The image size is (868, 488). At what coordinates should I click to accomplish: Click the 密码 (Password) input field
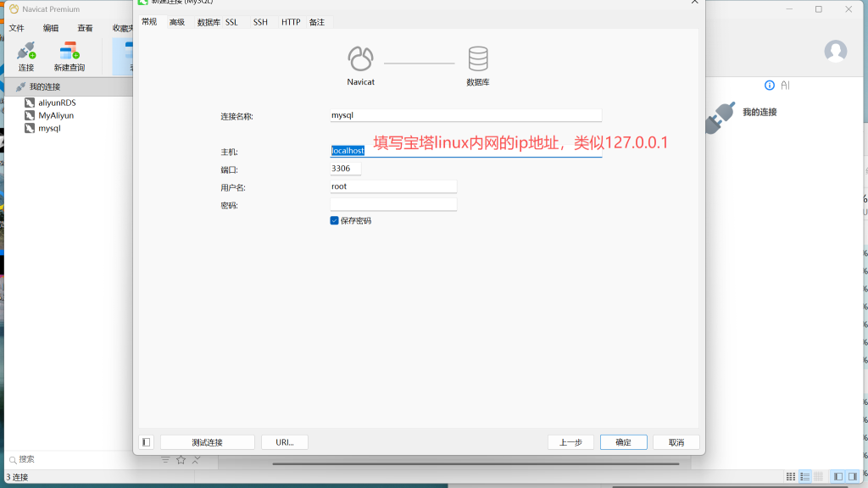(393, 204)
